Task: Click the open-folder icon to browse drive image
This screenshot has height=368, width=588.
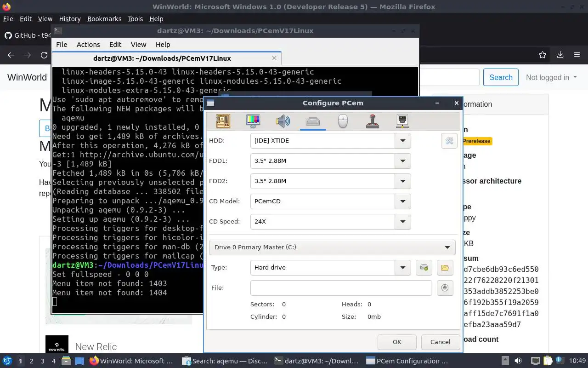Action: tap(445, 268)
